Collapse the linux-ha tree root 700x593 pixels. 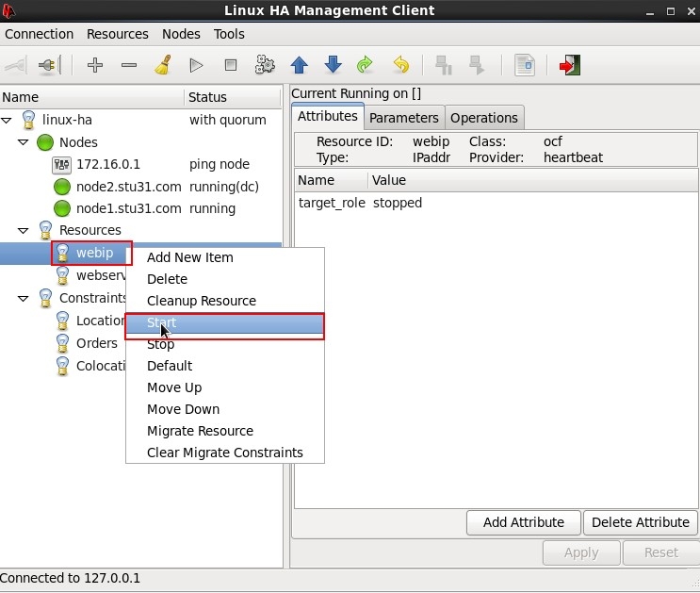tap(7, 121)
